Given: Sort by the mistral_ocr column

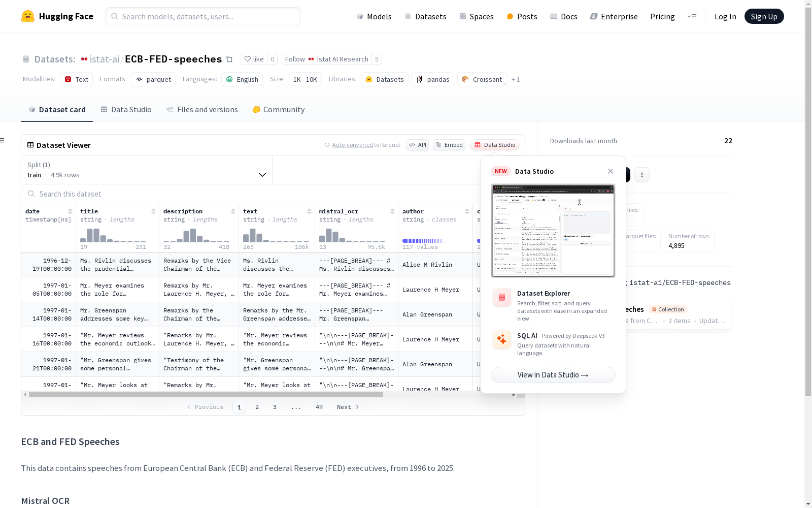Looking at the screenshot, I should click(x=392, y=211).
